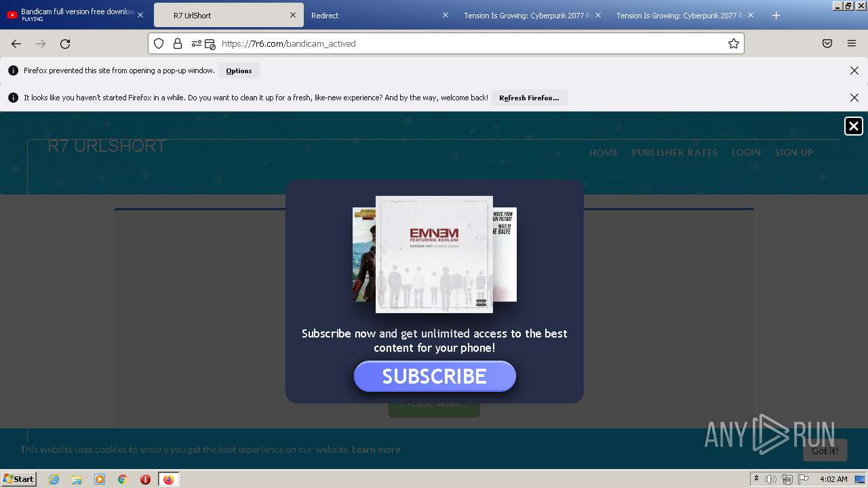Open the Windows Start menu
The height and width of the screenshot is (488, 868).
pyautogui.click(x=19, y=479)
